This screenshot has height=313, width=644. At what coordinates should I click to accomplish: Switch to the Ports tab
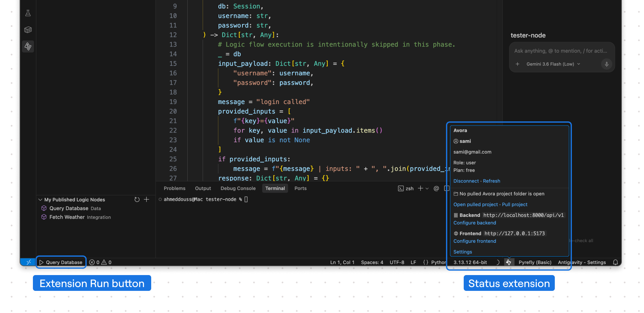click(x=300, y=188)
